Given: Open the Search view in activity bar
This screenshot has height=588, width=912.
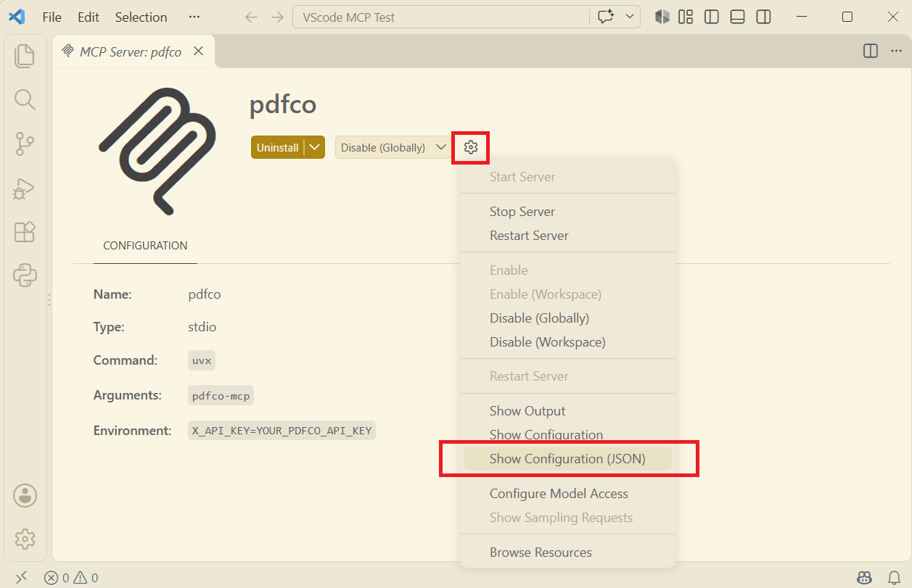Looking at the screenshot, I should tap(25, 99).
